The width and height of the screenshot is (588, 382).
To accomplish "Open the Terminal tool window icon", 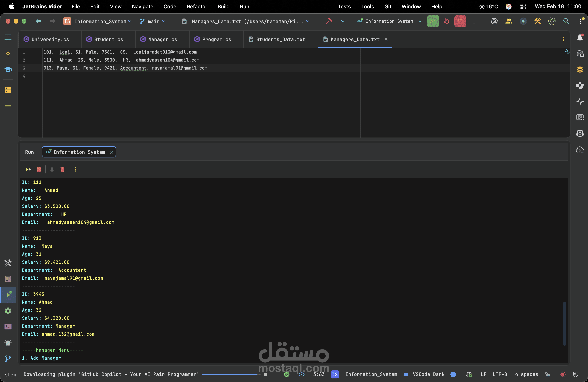I will click(8, 326).
